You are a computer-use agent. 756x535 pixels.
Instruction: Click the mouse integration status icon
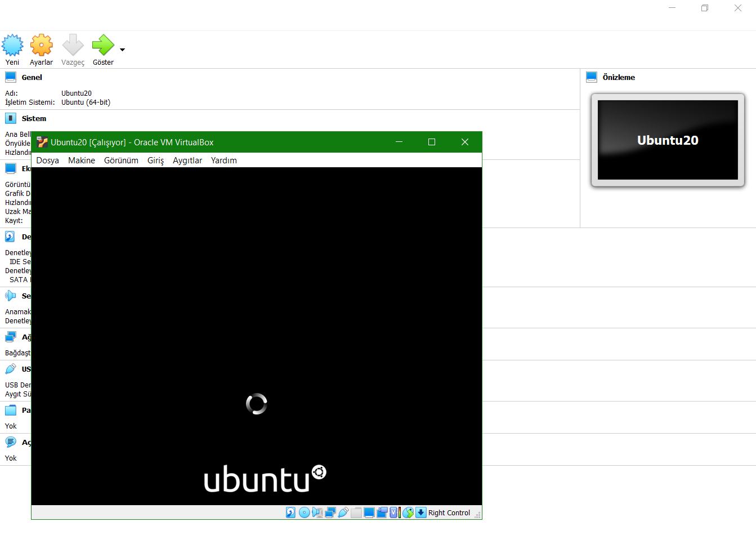(x=408, y=512)
